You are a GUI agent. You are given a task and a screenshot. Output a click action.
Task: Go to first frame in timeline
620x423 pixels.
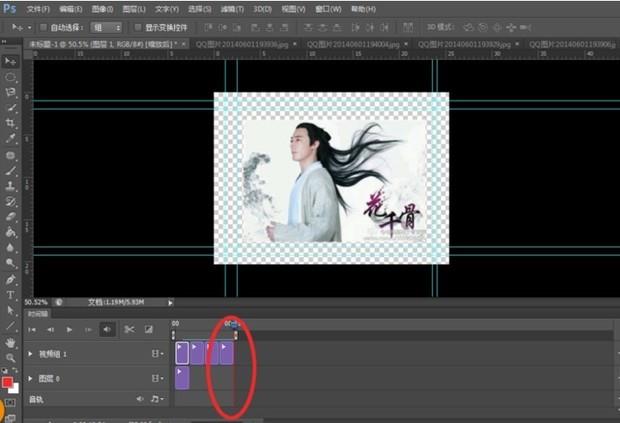click(x=32, y=329)
